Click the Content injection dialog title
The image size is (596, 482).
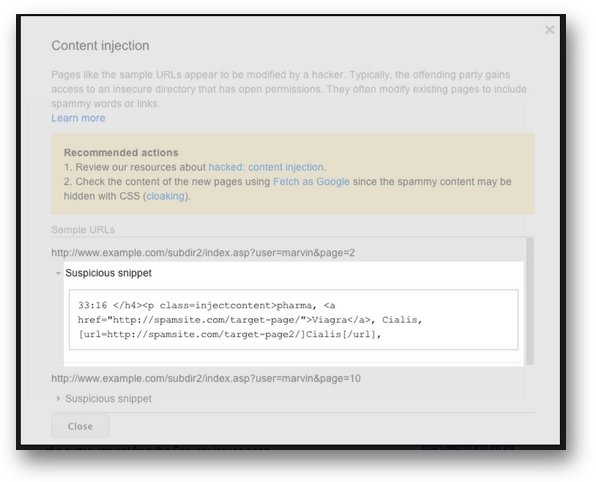click(100, 46)
